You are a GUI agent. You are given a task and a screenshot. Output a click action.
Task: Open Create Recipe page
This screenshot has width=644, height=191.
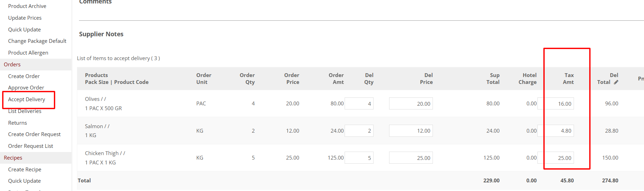tap(24, 170)
